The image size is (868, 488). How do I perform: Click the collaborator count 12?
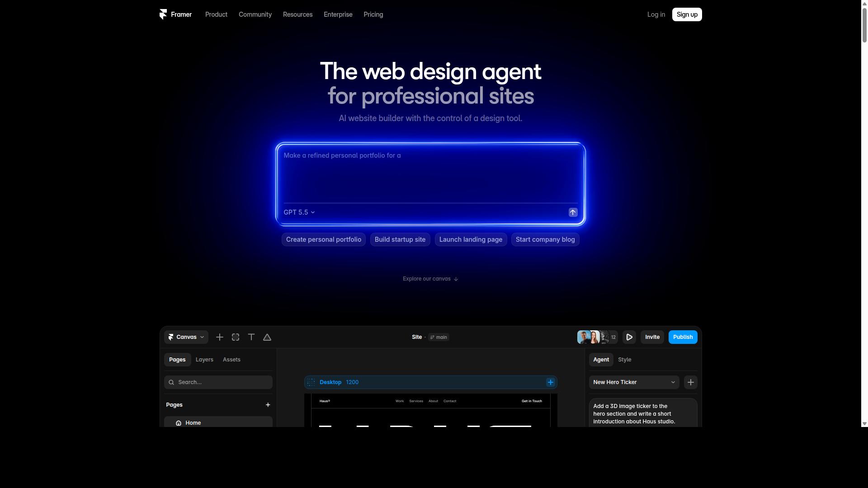(613, 337)
